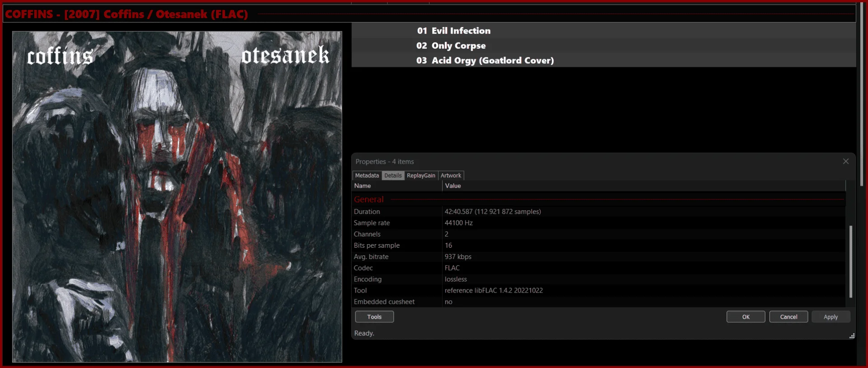Viewport: 868px width, 368px height.
Task: Click the Tools button
Action: (374, 317)
